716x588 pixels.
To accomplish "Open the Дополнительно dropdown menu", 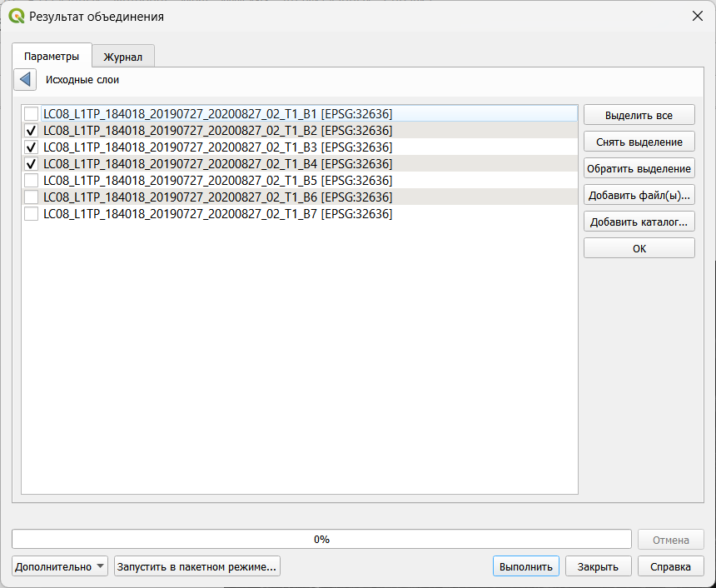I will (60, 566).
